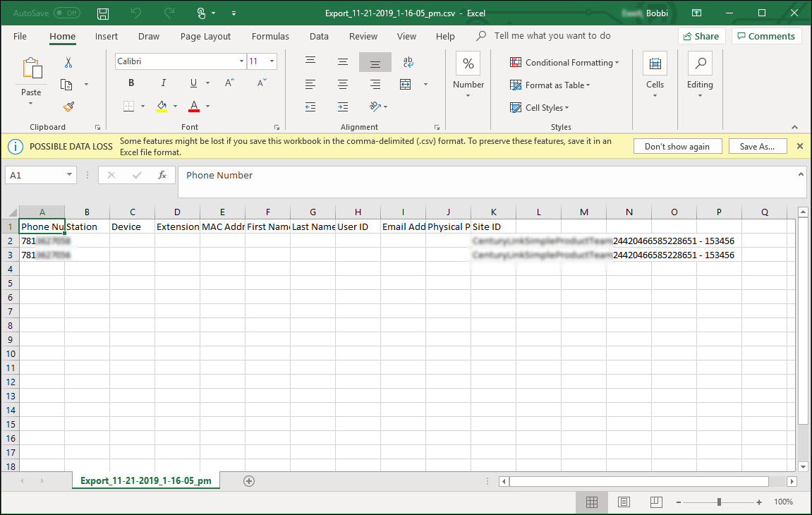The height and width of the screenshot is (515, 812).
Task: Open the Calibri font name dropdown
Action: [x=241, y=61]
